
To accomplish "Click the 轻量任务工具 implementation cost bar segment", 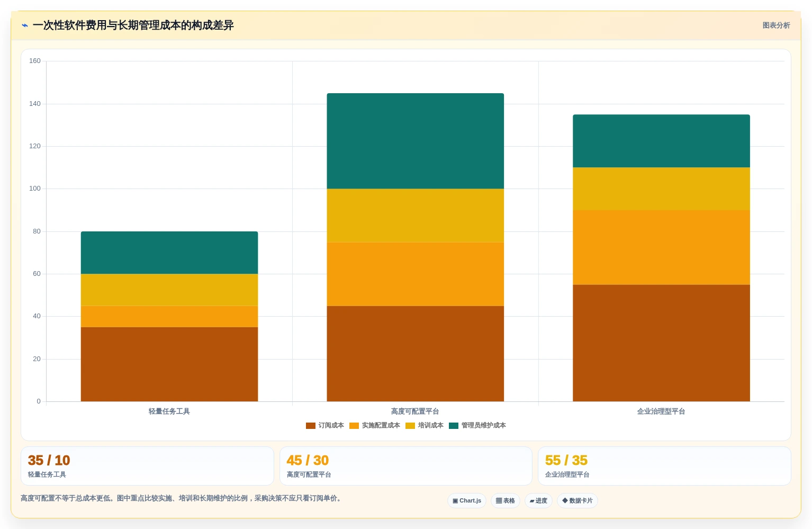I will click(x=169, y=317).
